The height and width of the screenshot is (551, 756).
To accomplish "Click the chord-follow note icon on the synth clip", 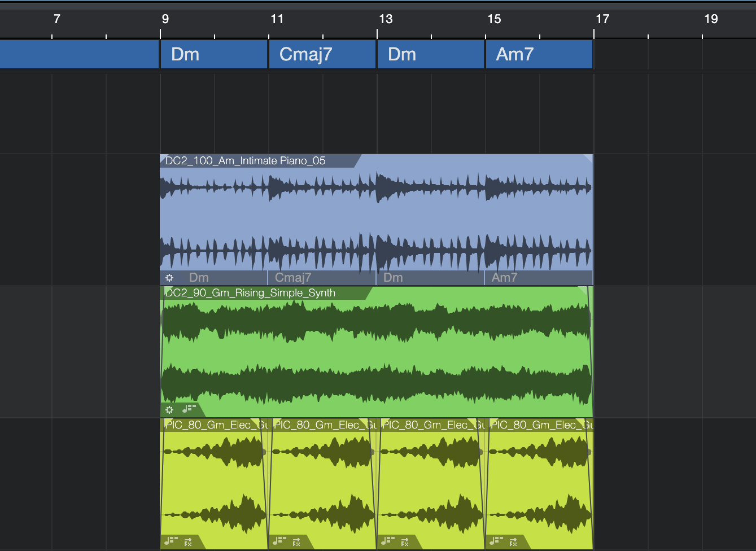I will tap(188, 409).
